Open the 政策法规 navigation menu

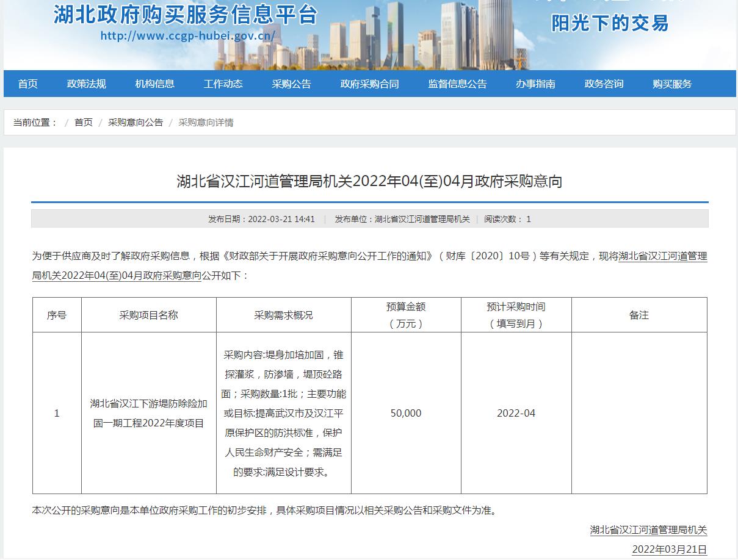(86, 84)
